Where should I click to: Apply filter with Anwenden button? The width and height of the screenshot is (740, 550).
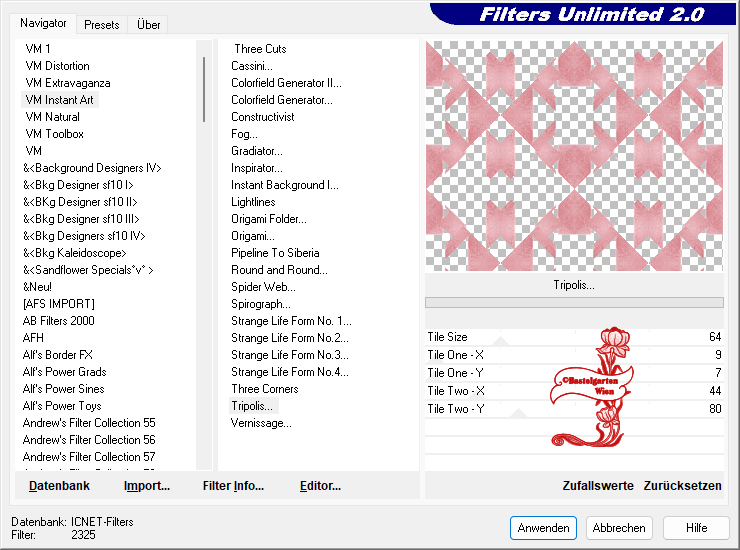(543, 527)
